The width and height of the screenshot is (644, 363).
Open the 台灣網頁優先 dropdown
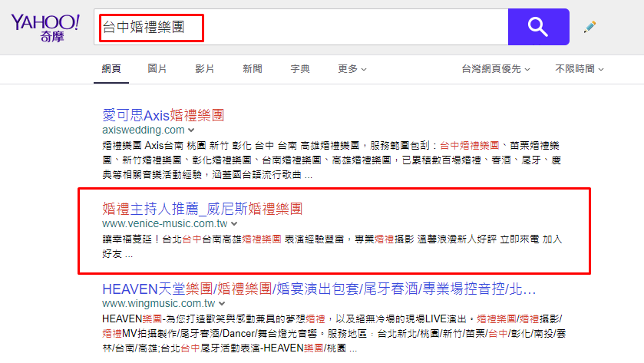[x=496, y=68]
